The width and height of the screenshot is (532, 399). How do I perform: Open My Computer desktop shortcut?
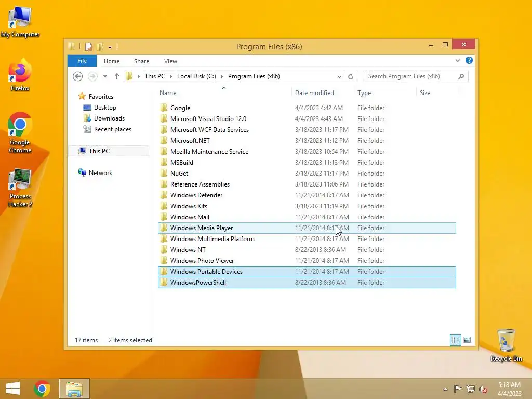tap(20, 22)
